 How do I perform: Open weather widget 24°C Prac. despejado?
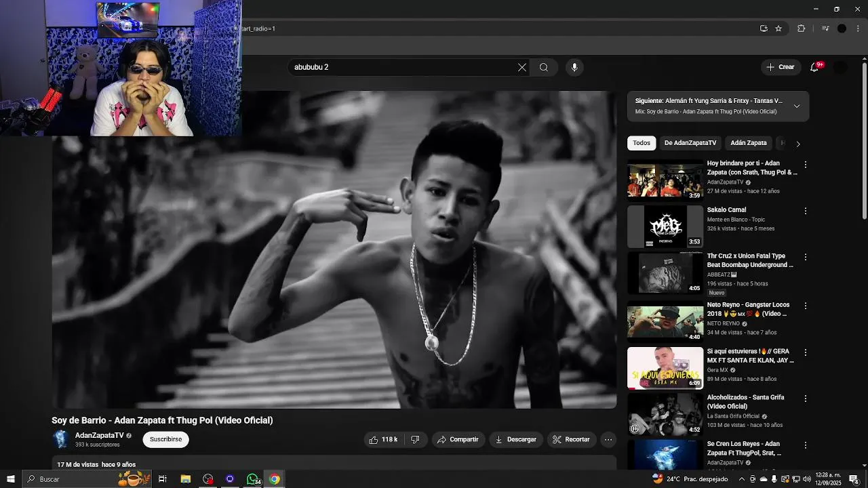[690, 479]
